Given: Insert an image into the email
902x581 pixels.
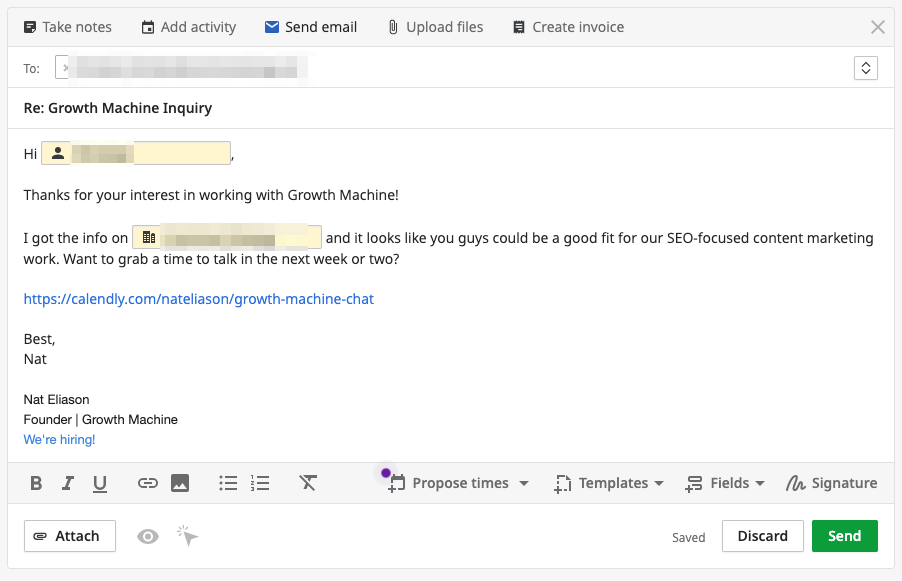Looking at the screenshot, I should click(180, 483).
